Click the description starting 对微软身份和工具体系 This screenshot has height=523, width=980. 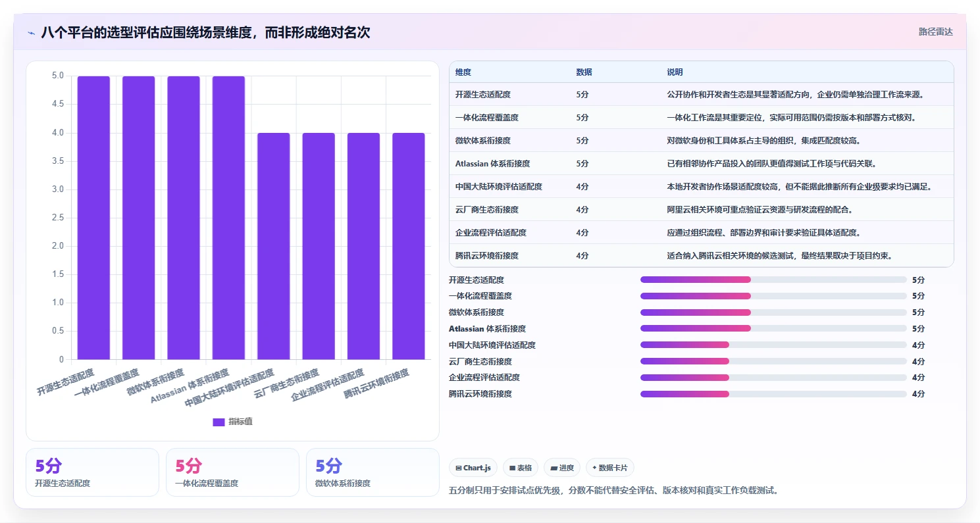click(x=763, y=141)
